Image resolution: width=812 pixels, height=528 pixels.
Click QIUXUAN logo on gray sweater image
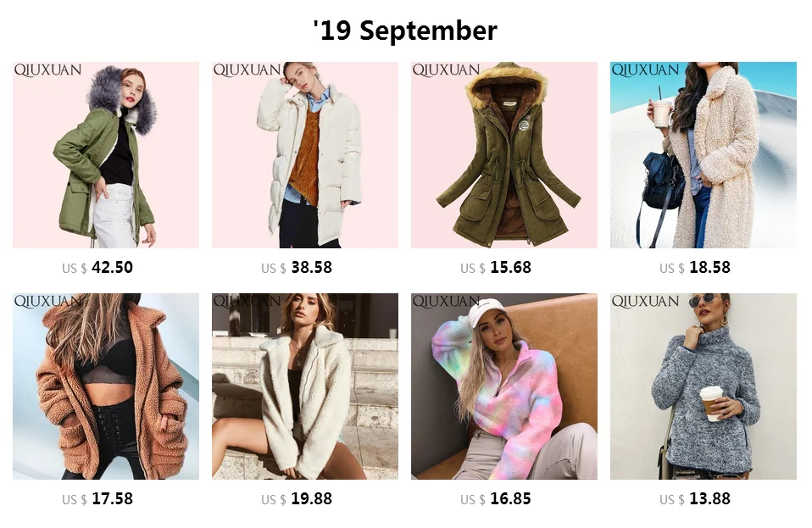pyautogui.click(x=645, y=301)
